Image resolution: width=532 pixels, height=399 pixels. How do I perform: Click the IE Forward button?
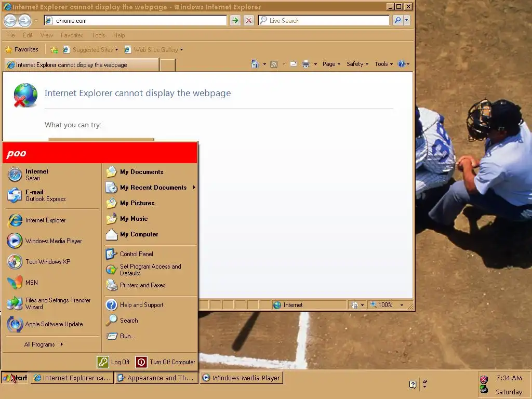24,21
